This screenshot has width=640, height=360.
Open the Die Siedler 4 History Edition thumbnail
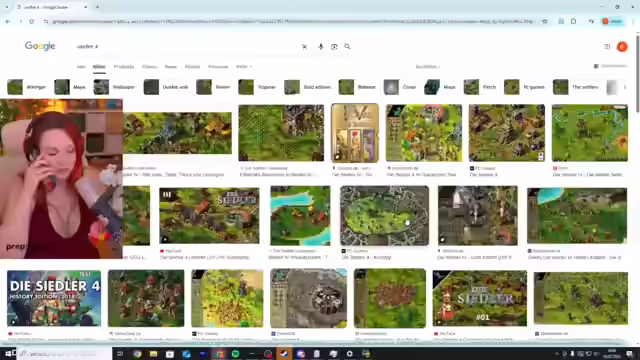[x=54, y=298]
